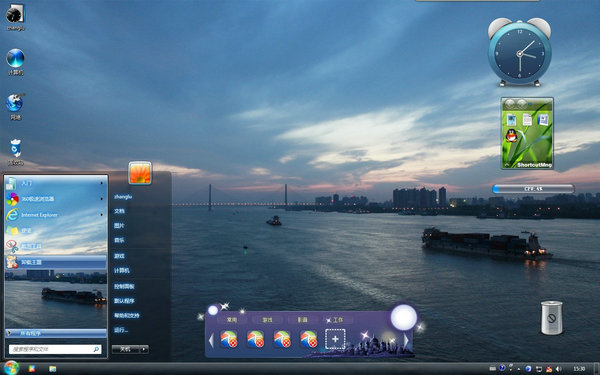This screenshot has width=600, height=375.
Task: Click the Windows Start orb
Action: [x=11, y=368]
